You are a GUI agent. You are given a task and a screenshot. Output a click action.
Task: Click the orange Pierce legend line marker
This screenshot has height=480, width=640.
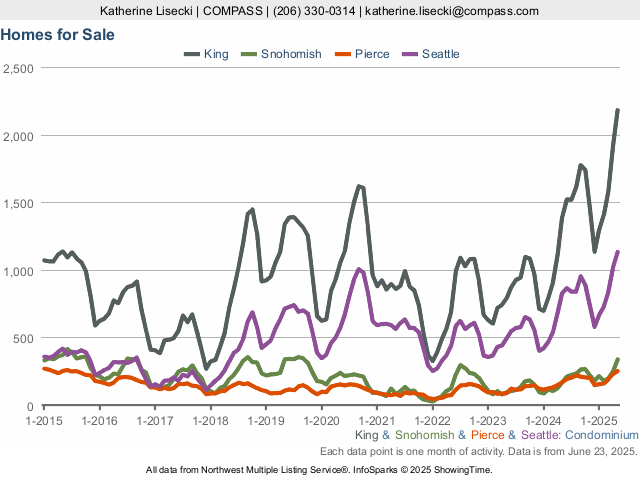coord(342,54)
